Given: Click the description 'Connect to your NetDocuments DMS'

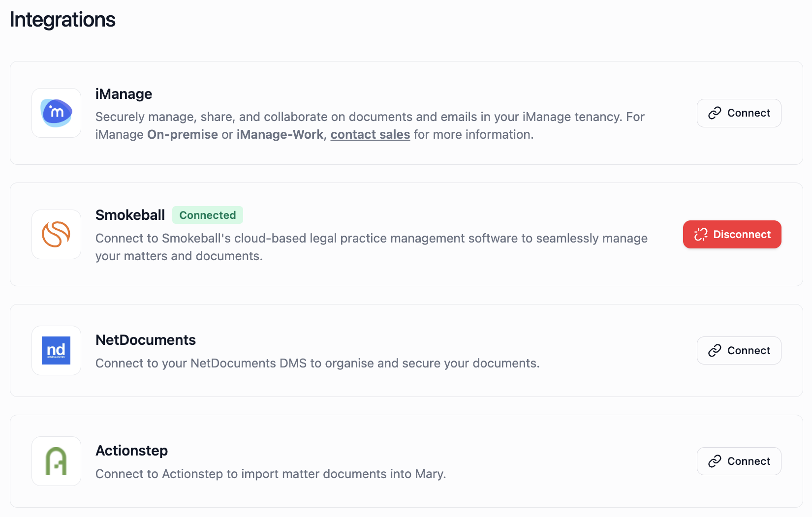Looking at the screenshot, I should point(317,363).
